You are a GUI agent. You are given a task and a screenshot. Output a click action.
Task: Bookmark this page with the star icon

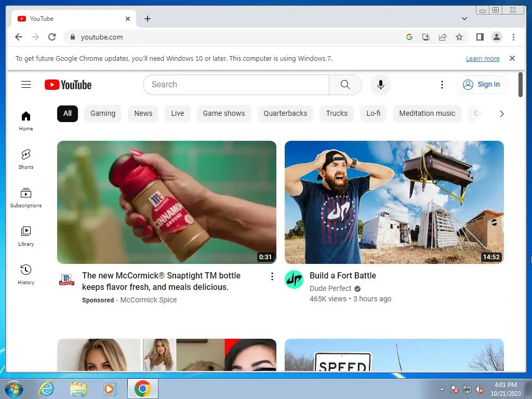click(459, 37)
